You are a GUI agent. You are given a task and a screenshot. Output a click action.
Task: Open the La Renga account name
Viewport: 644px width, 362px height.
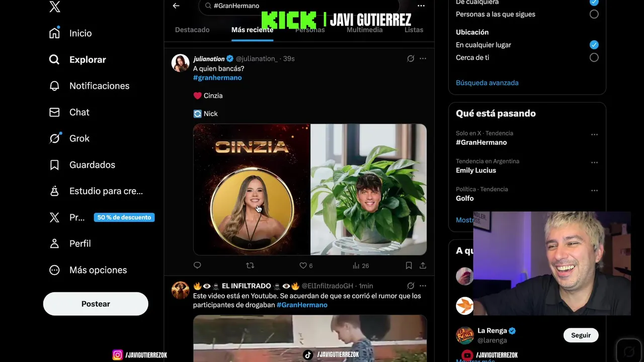(492, 330)
